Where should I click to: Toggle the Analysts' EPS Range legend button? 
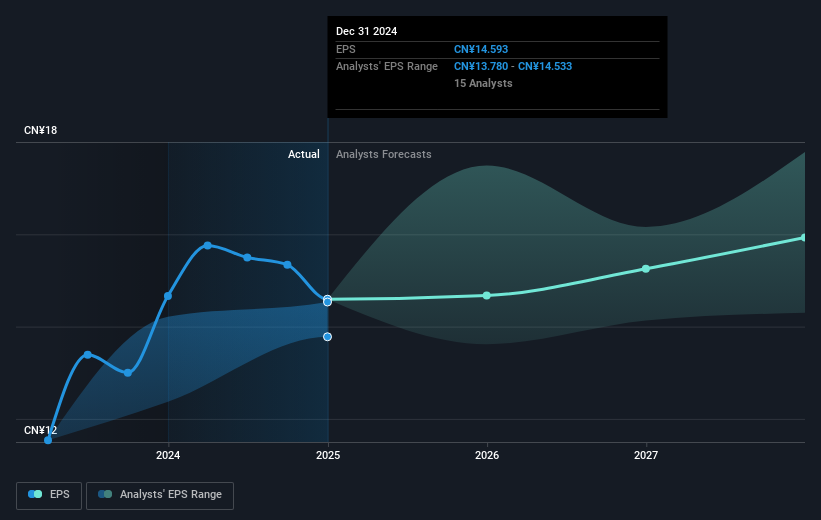tap(160, 495)
